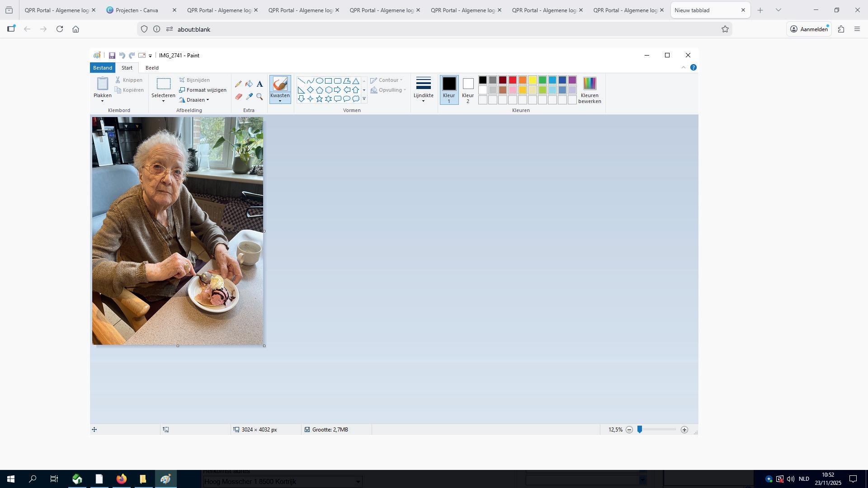Choose the five-point star shape
868x488 pixels.
pyautogui.click(x=319, y=99)
